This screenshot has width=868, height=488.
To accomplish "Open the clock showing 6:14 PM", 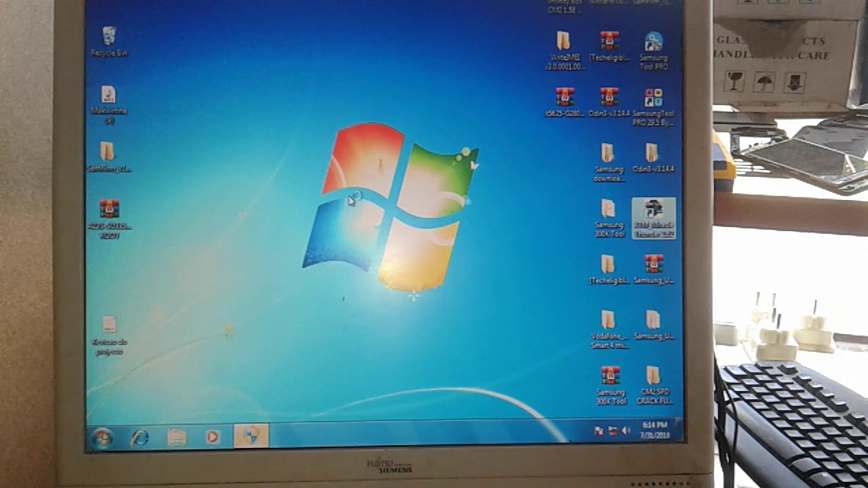I will (x=655, y=430).
